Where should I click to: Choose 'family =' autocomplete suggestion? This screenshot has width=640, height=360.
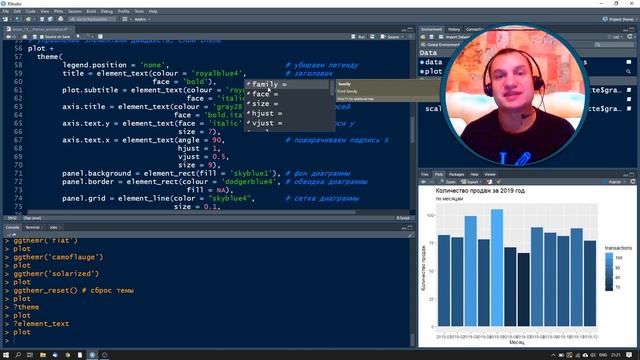click(x=288, y=84)
